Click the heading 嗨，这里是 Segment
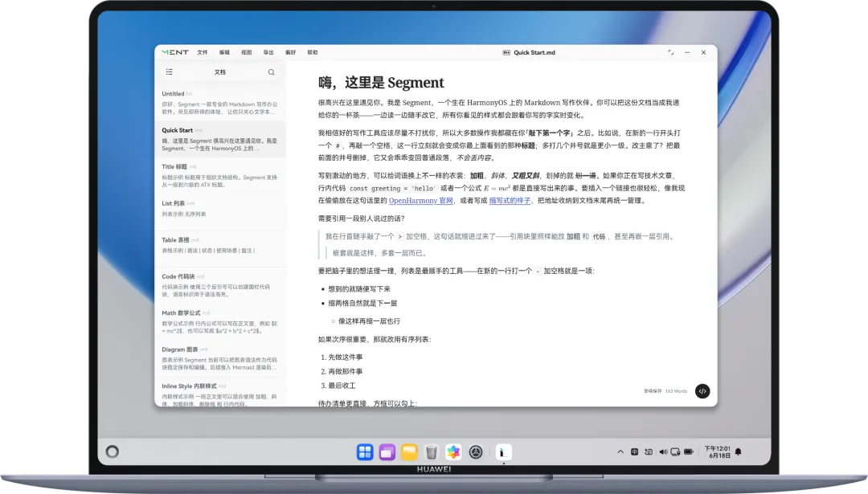The image size is (868, 494). [381, 83]
